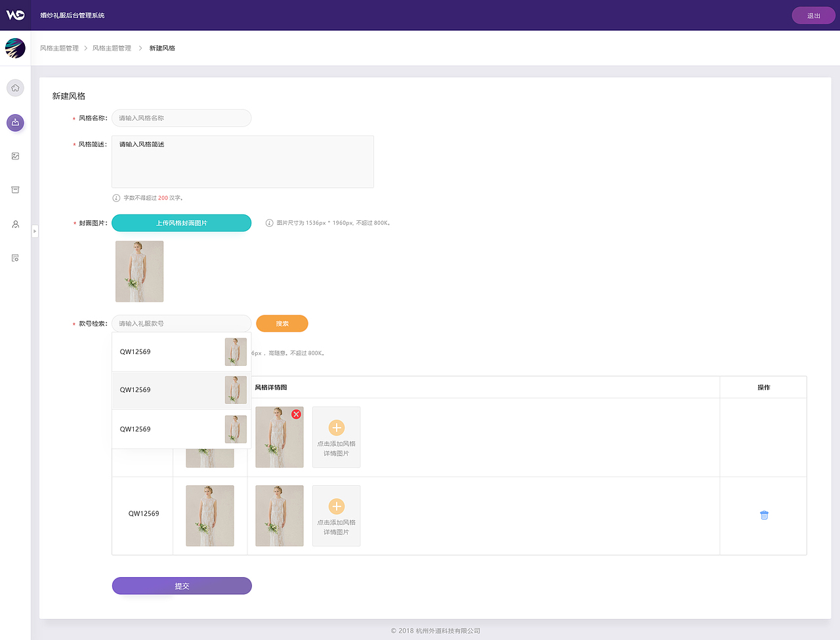Focus the 风格简述 text area

click(x=243, y=162)
